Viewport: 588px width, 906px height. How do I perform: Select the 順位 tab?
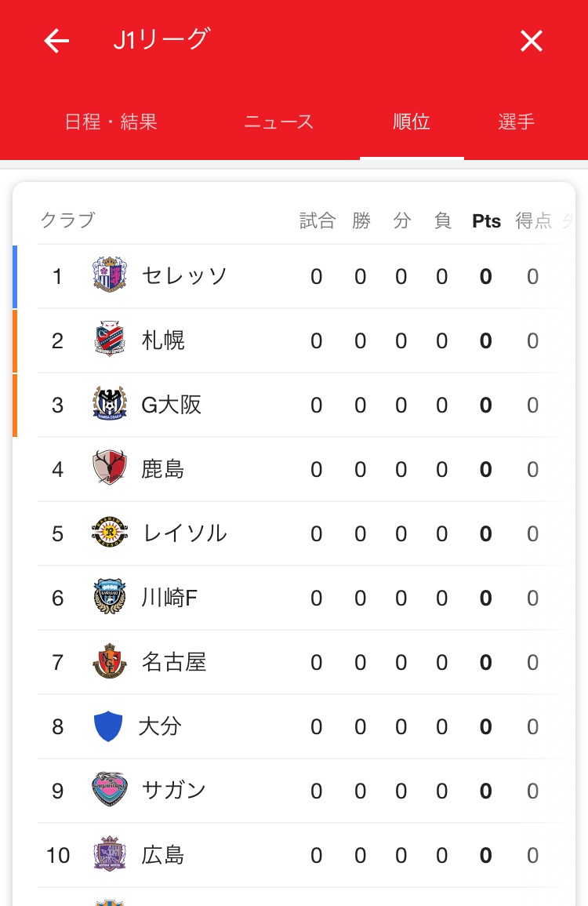tap(412, 122)
